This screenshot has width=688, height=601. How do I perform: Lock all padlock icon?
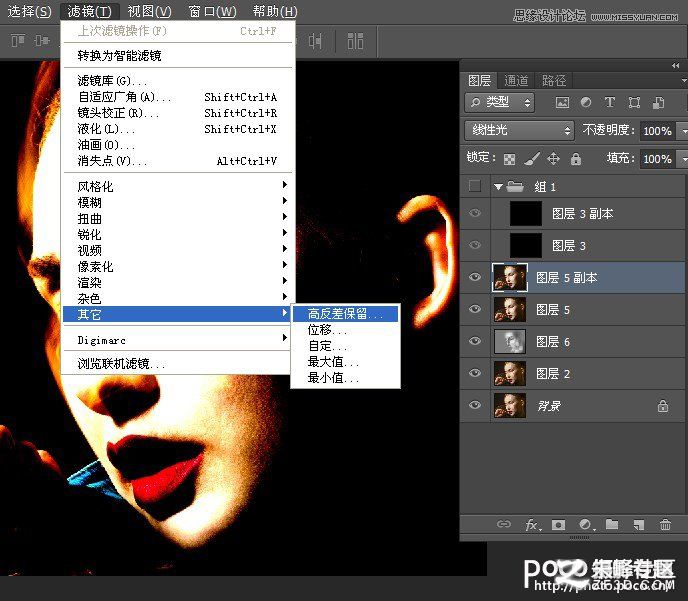pyautogui.click(x=576, y=159)
